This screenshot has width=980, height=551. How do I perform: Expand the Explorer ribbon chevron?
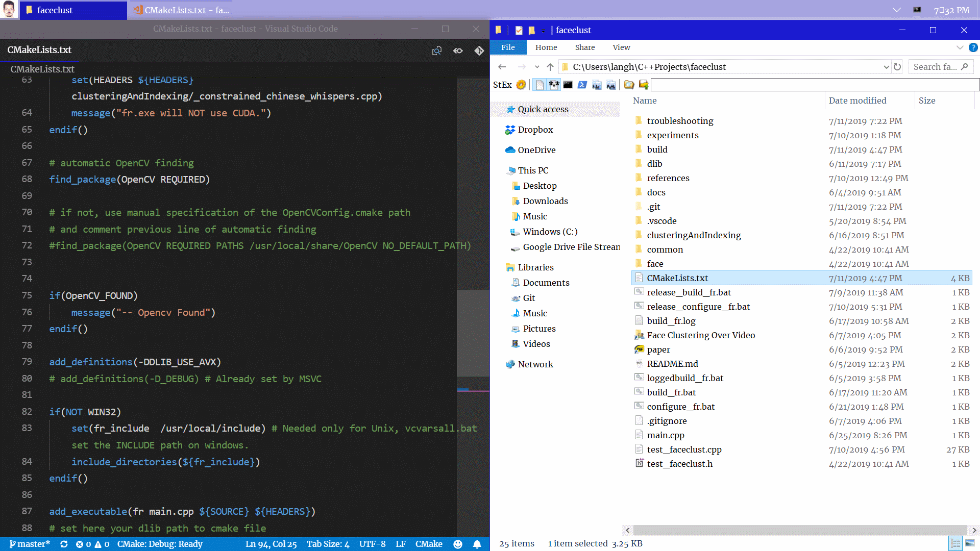point(960,47)
